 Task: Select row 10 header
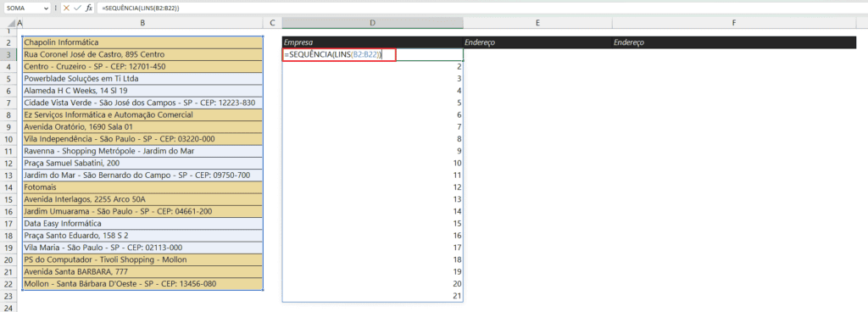point(8,139)
